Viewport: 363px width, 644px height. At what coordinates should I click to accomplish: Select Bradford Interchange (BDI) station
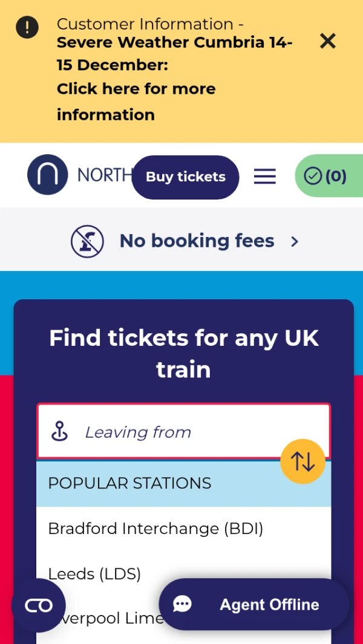155,529
